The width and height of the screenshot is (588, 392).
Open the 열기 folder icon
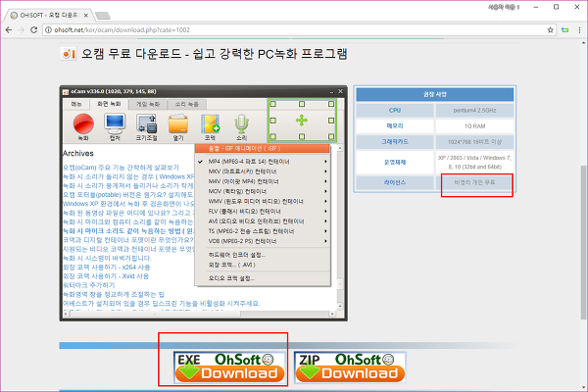pyautogui.click(x=178, y=123)
